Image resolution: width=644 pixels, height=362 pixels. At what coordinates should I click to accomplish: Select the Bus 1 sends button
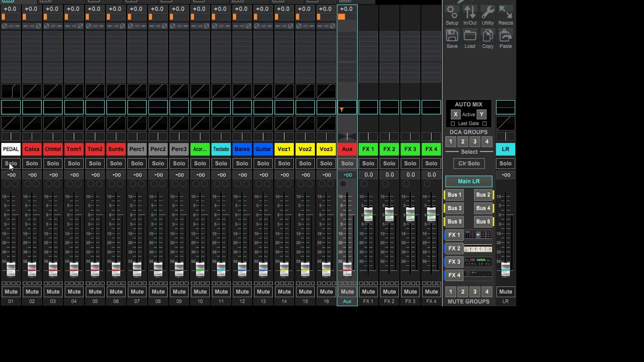point(454,195)
